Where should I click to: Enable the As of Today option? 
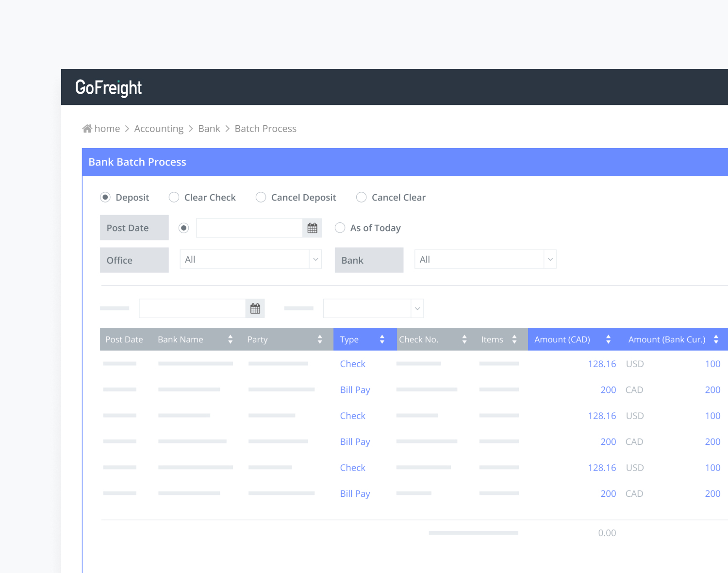[x=340, y=228]
